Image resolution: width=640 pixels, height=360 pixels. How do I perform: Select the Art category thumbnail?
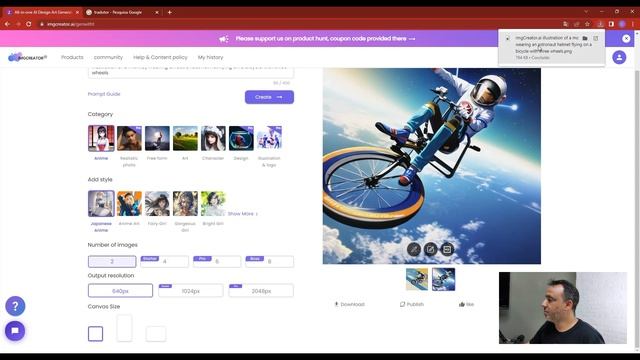tap(185, 138)
